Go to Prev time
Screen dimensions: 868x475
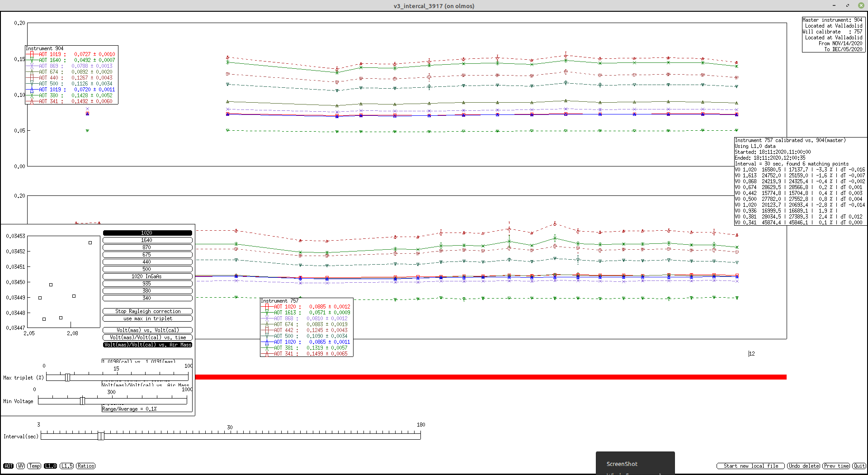[836, 466]
